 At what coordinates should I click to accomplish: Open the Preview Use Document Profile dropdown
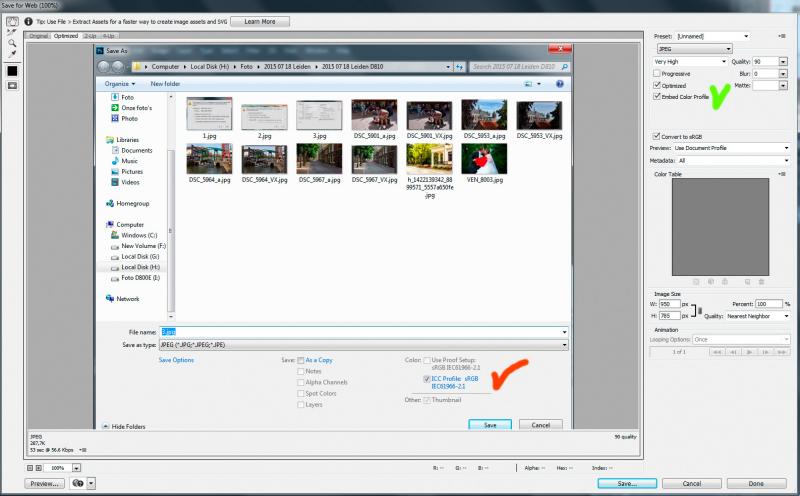731,148
